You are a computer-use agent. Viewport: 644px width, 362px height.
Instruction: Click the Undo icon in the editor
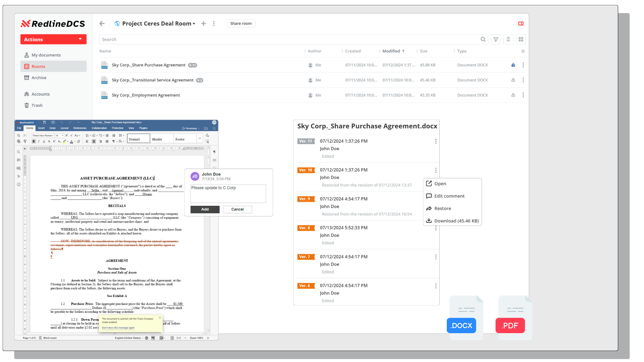(62, 122)
